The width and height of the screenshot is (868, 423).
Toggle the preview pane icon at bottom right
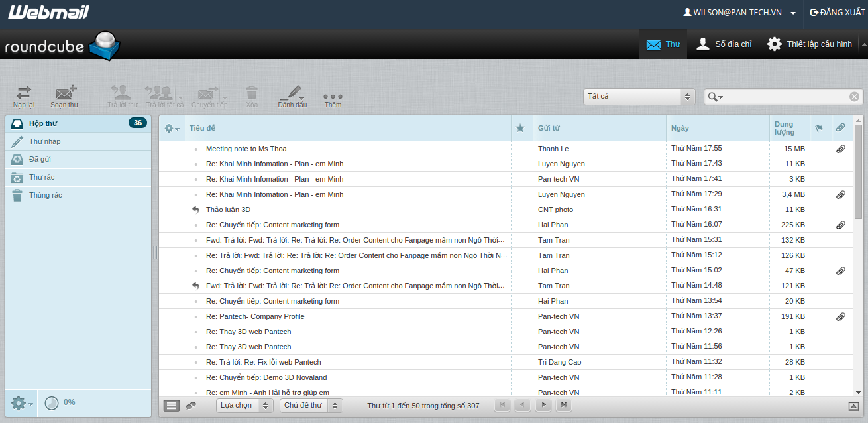click(x=853, y=406)
